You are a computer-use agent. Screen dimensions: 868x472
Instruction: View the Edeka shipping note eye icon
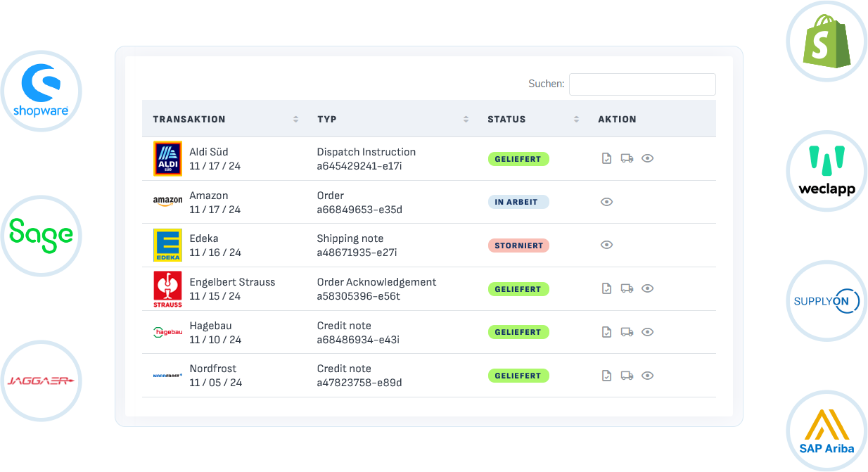pyautogui.click(x=606, y=245)
